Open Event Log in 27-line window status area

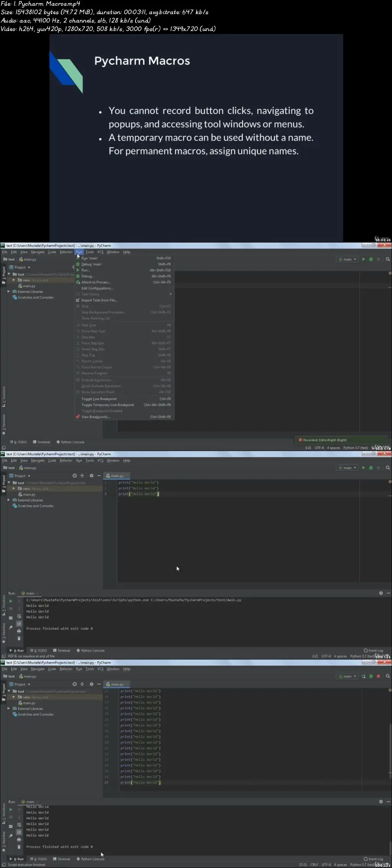[x=373, y=859]
